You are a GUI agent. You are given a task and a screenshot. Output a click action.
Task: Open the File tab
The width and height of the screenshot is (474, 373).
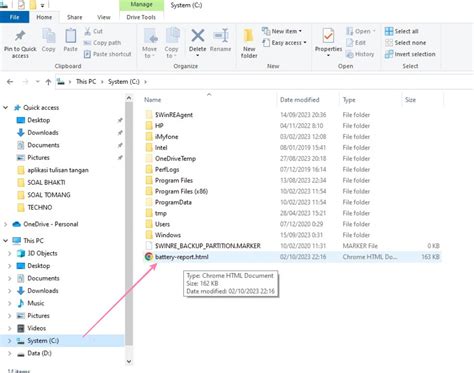point(14,17)
